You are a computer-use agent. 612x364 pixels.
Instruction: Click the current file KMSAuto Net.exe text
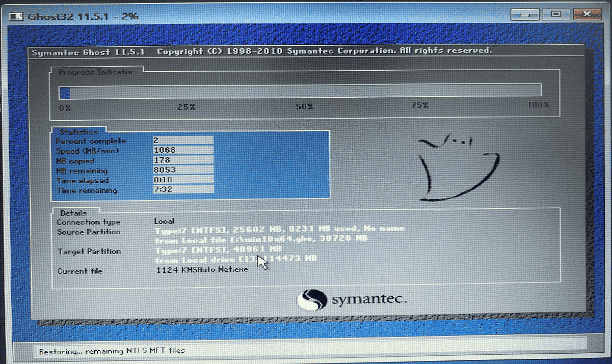click(202, 270)
